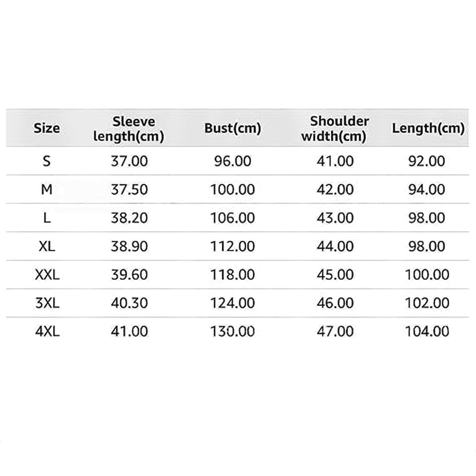
Task: Select the L size row label
Action: (x=47, y=218)
